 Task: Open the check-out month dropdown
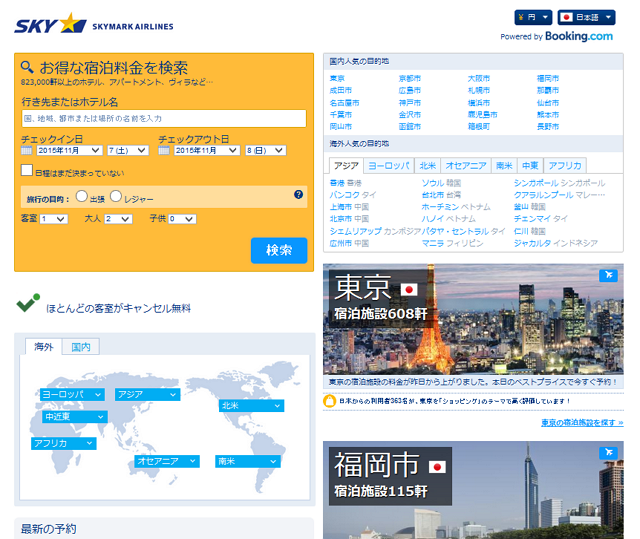[207, 150]
